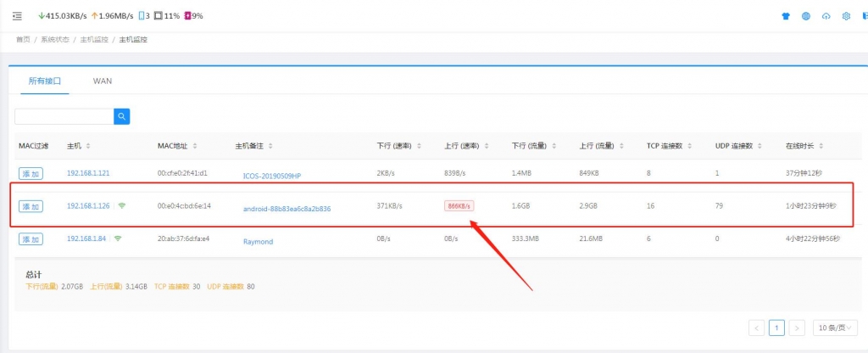Viewport: 868px width, 353px height.
Task: Click 添加 button for host 192.168.1.121
Action: (31, 173)
